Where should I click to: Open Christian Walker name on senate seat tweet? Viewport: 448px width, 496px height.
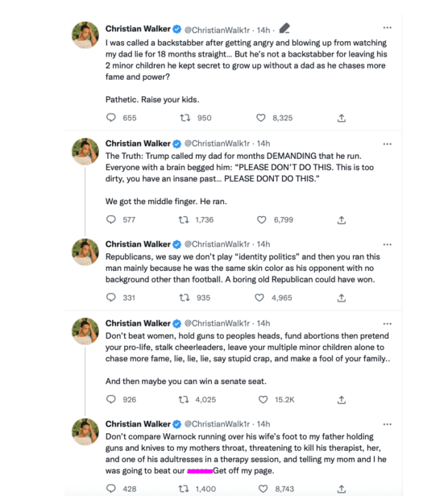coord(138,323)
